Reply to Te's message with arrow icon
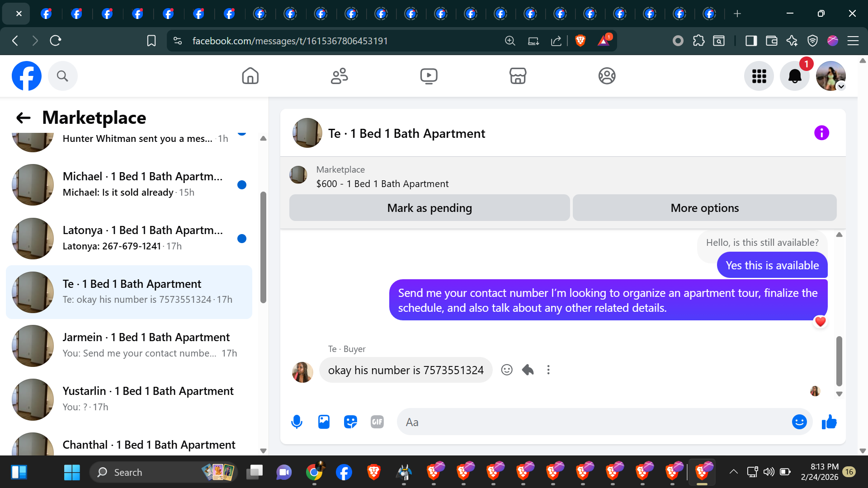Viewport: 868px width, 488px height. 528,370
